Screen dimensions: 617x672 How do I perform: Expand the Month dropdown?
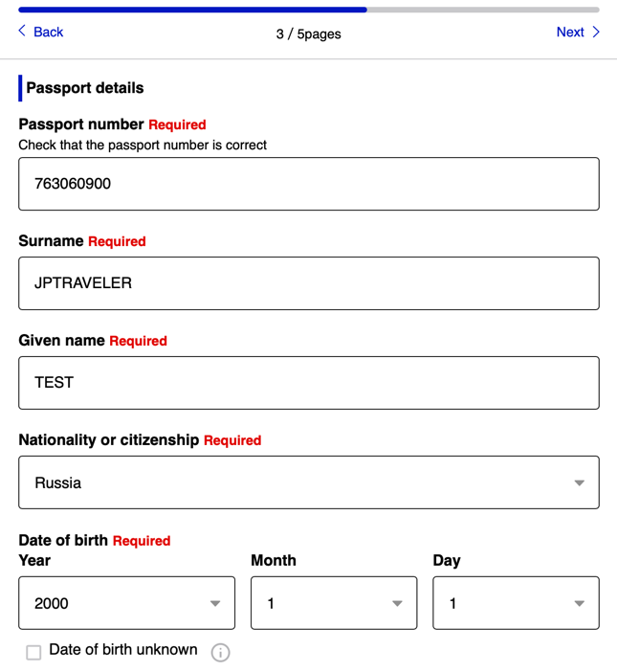click(x=333, y=603)
